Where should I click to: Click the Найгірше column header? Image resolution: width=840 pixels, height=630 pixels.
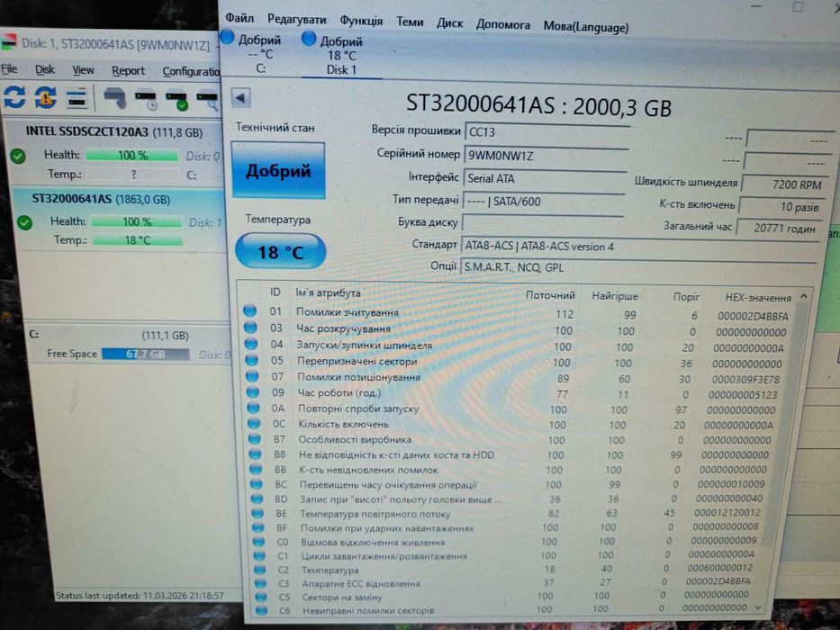tap(615, 296)
